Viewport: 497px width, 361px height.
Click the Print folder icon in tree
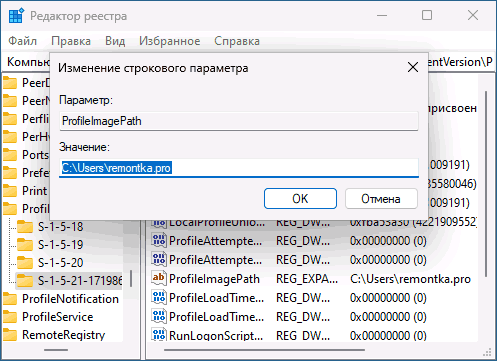coord(10,191)
